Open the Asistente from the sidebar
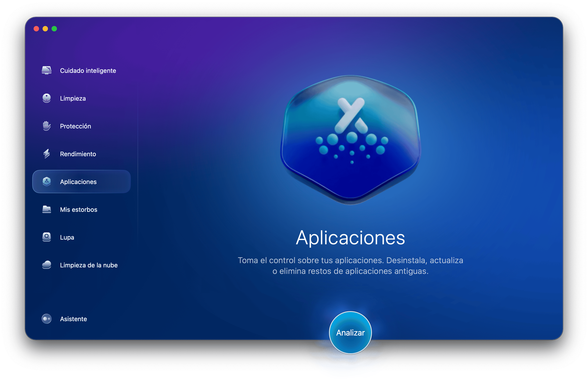 (73, 319)
